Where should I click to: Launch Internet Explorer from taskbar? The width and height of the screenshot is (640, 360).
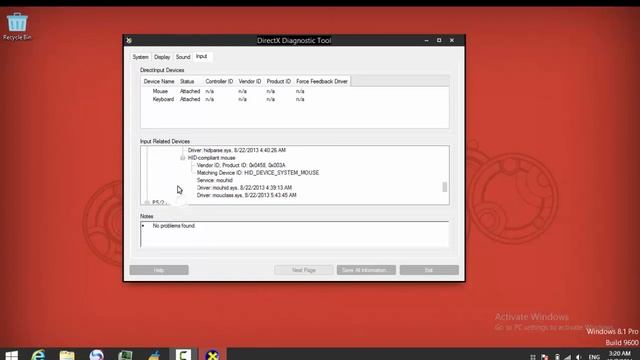(38, 355)
